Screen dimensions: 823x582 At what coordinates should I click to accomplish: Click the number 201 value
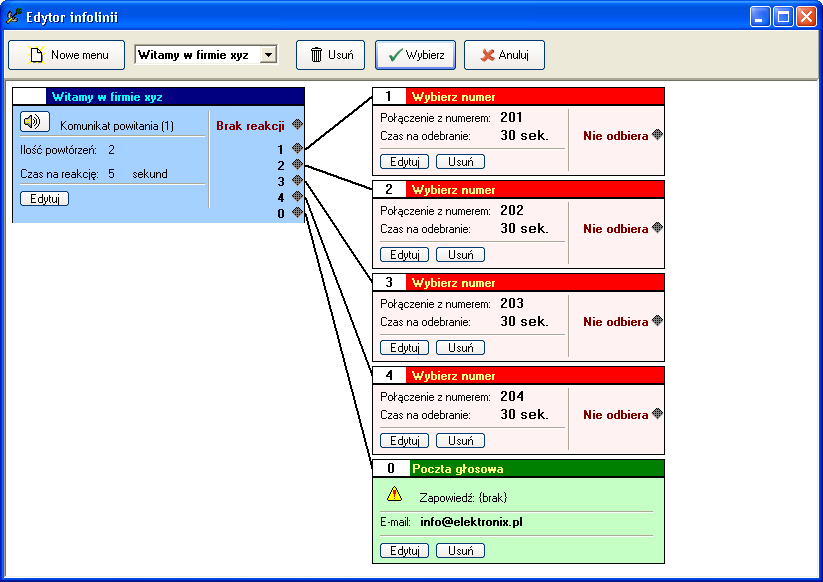[511, 118]
